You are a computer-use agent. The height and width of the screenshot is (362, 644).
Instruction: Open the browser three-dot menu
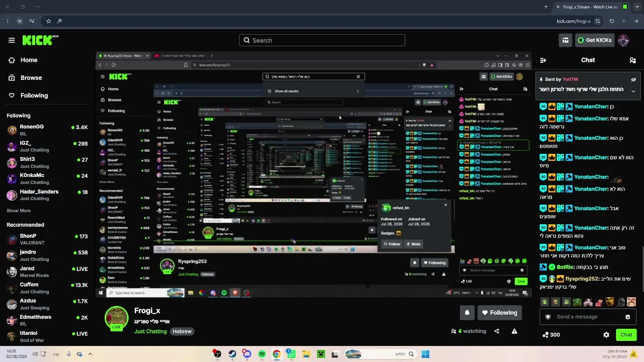[x=7, y=21]
